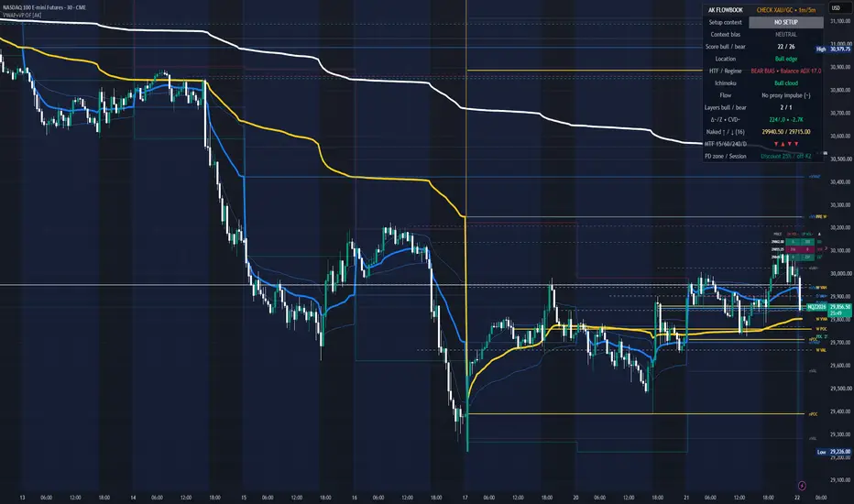Click date label 20 on the time axis
The image size is (854, 504).
(575, 498)
